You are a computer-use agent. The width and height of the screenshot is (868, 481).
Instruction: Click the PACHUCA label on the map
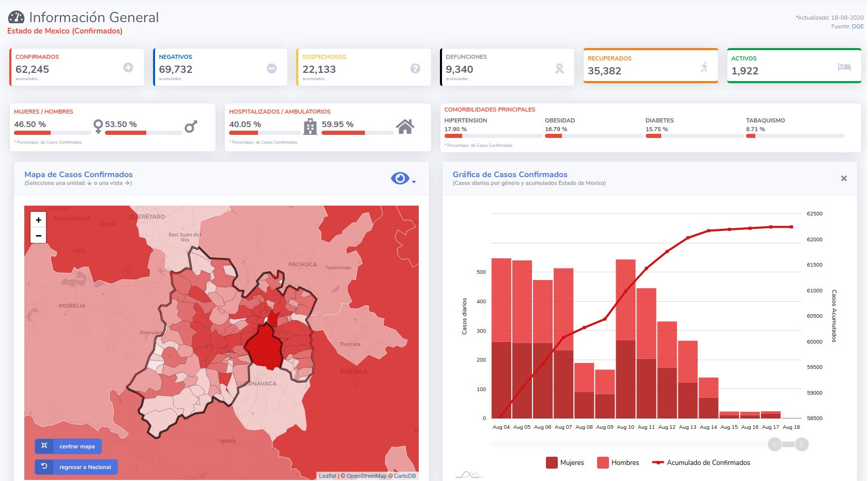[302, 265]
